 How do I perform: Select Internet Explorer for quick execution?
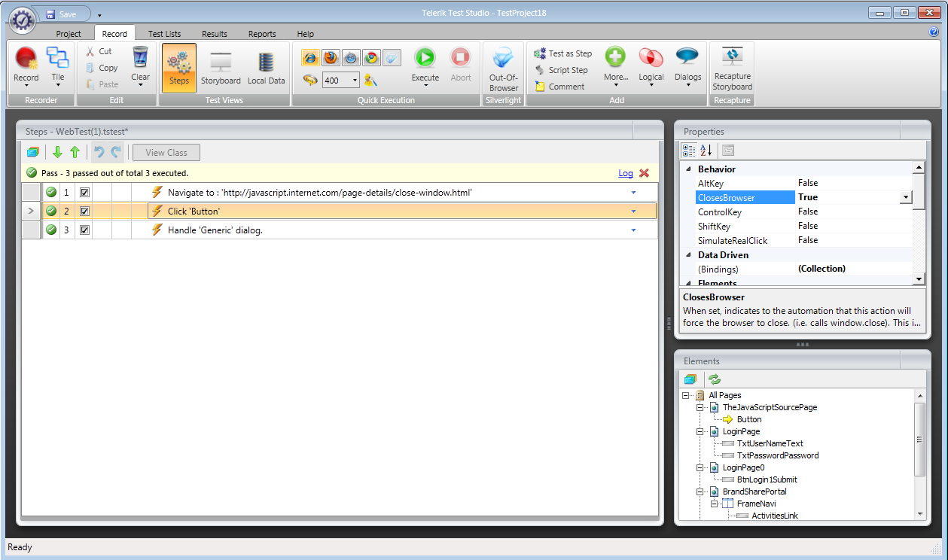coord(311,58)
